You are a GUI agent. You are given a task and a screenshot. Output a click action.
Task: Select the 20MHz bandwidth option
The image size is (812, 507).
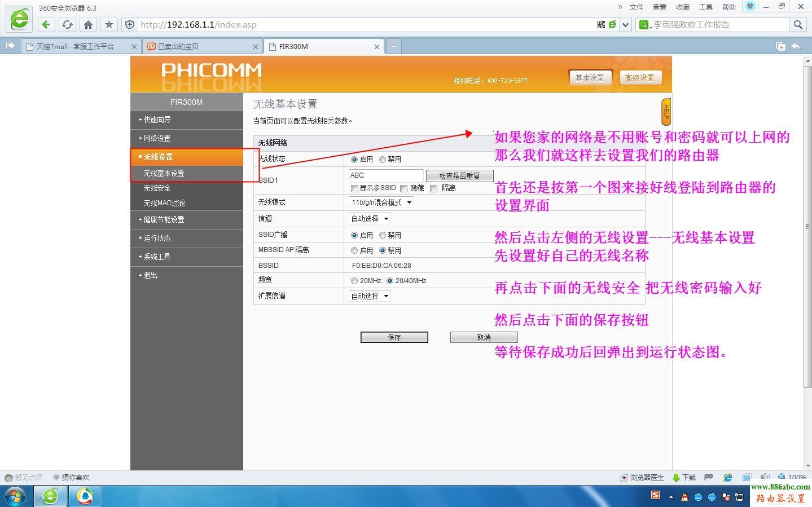pyautogui.click(x=354, y=281)
